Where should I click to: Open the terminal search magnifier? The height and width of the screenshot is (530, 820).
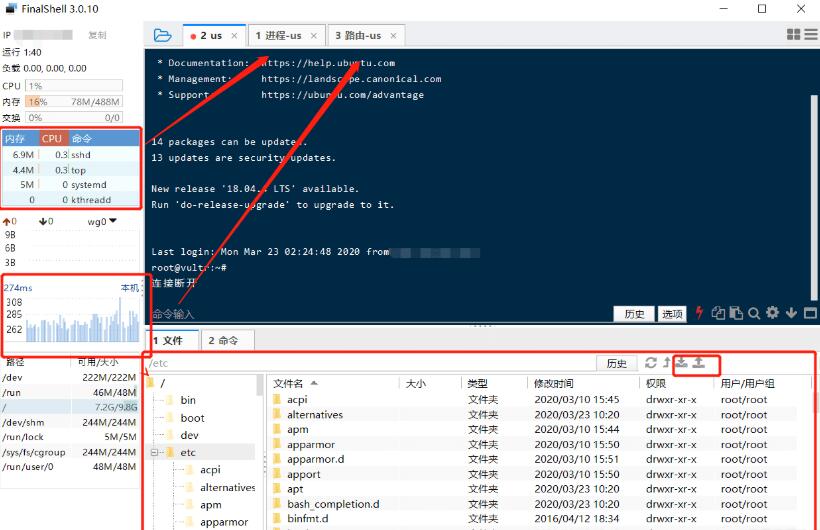tap(754, 313)
